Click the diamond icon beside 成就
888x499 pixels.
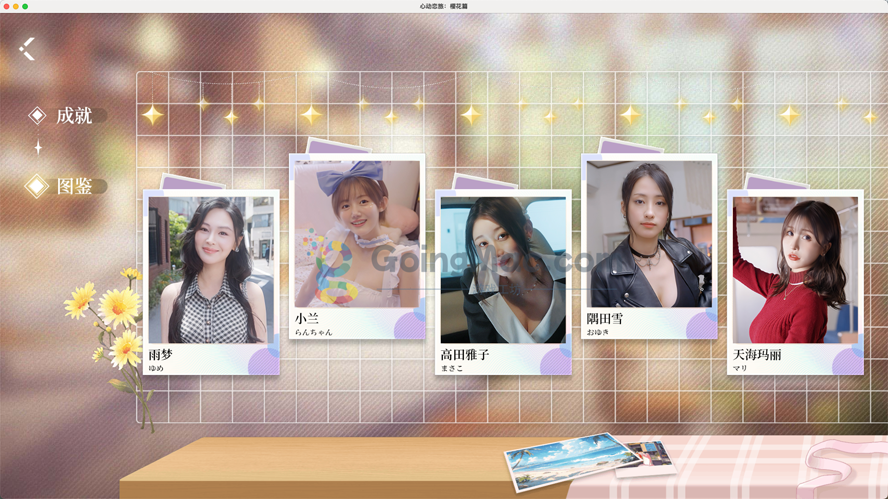click(x=37, y=116)
